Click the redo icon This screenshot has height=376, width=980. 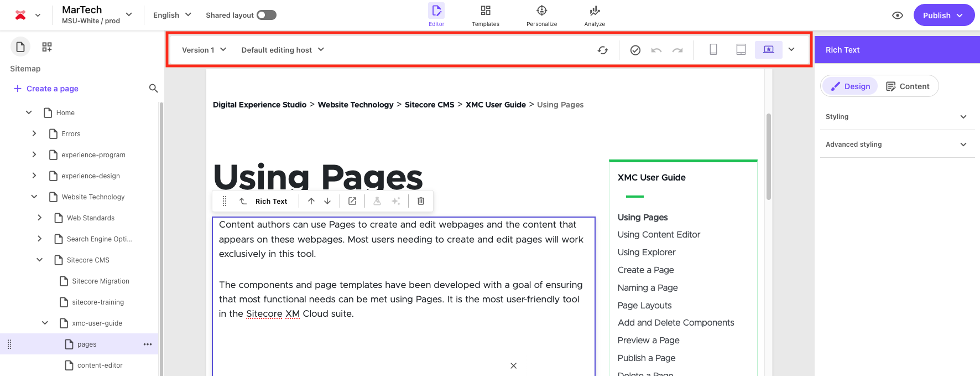click(x=677, y=50)
